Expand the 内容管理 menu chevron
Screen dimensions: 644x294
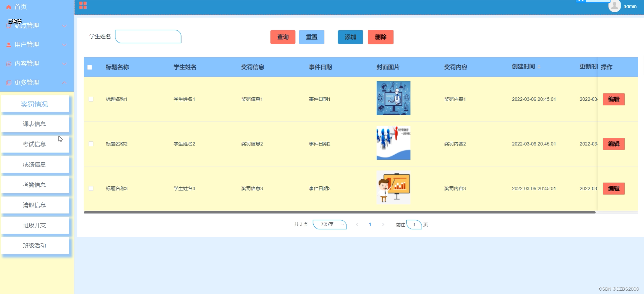click(64, 64)
